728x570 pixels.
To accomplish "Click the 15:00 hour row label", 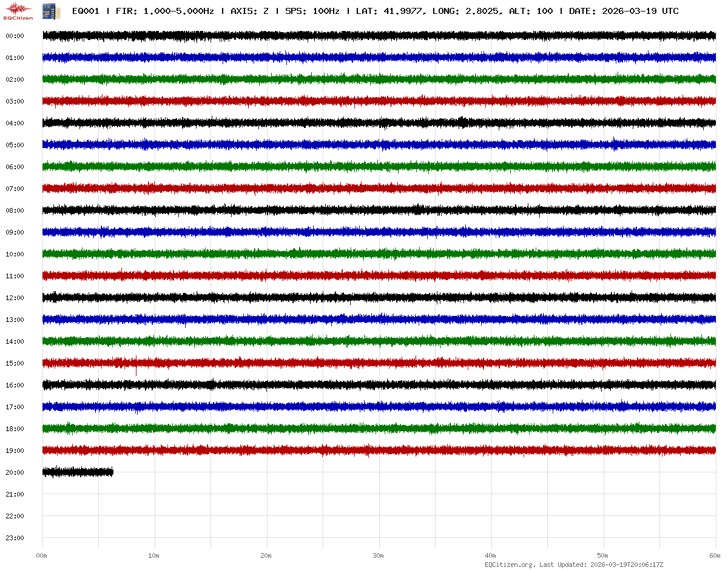I will point(15,363).
